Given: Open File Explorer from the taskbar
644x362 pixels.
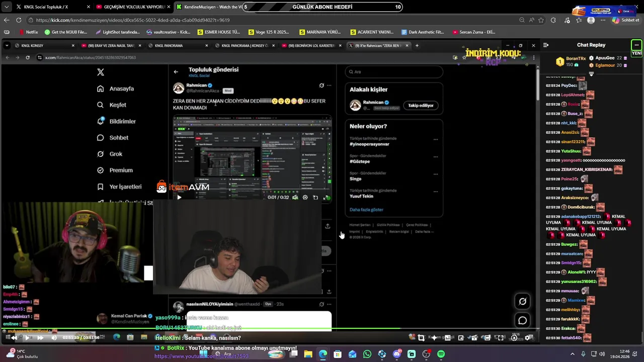Looking at the screenshot, I should tap(308, 354).
